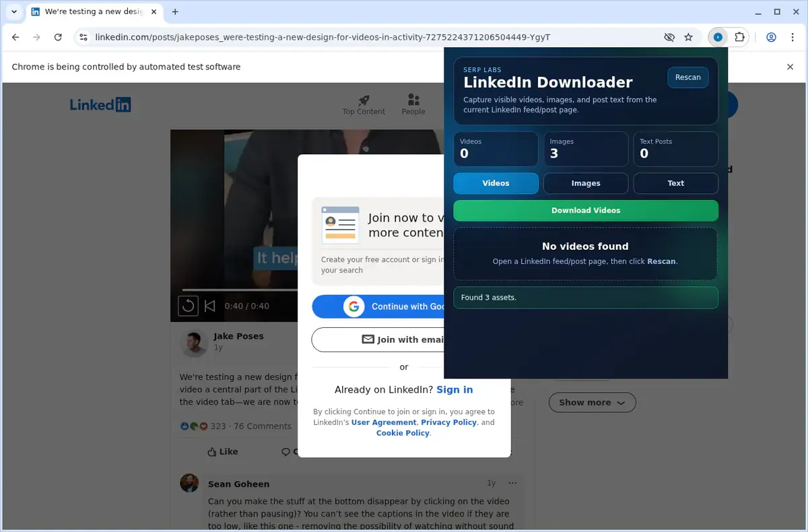Close the LinkedIn browser tab
This screenshot has height=532, width=808.
tap(154, 11)
